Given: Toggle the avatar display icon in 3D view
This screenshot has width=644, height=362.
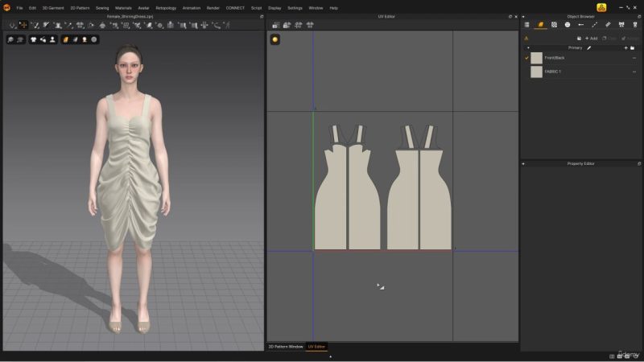Looking at the screenshot, I should pos(52,39).
